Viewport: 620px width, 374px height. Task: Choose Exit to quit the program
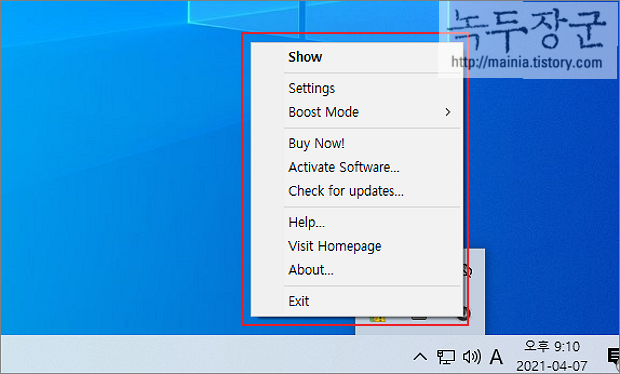pos(357,301)
